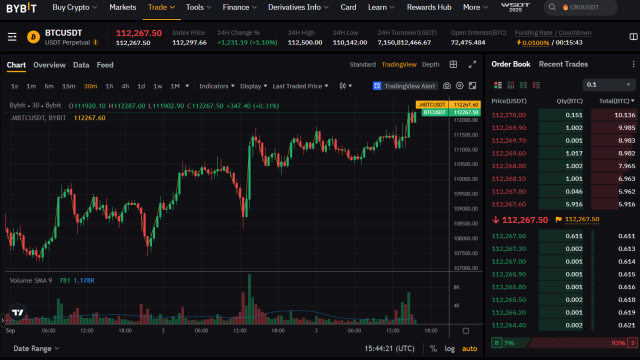Open the Trade menu
The image size is (640, 360).
pos(161,7)
